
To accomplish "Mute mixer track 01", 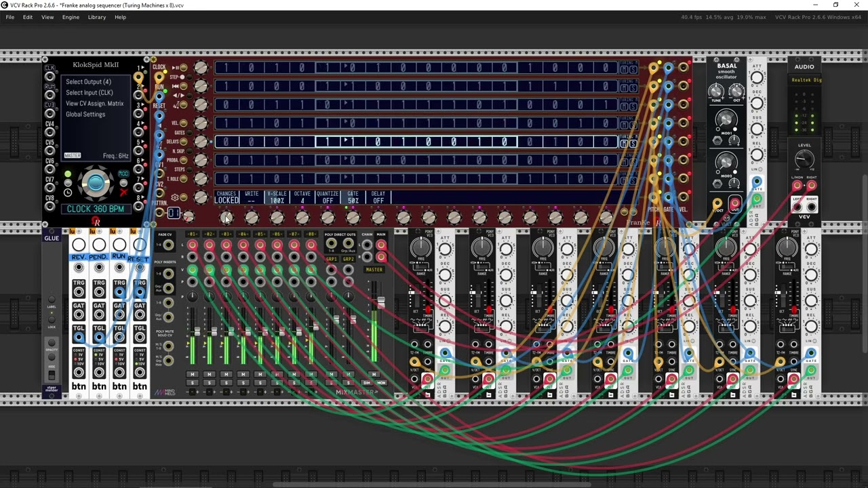I will [193, 374].
